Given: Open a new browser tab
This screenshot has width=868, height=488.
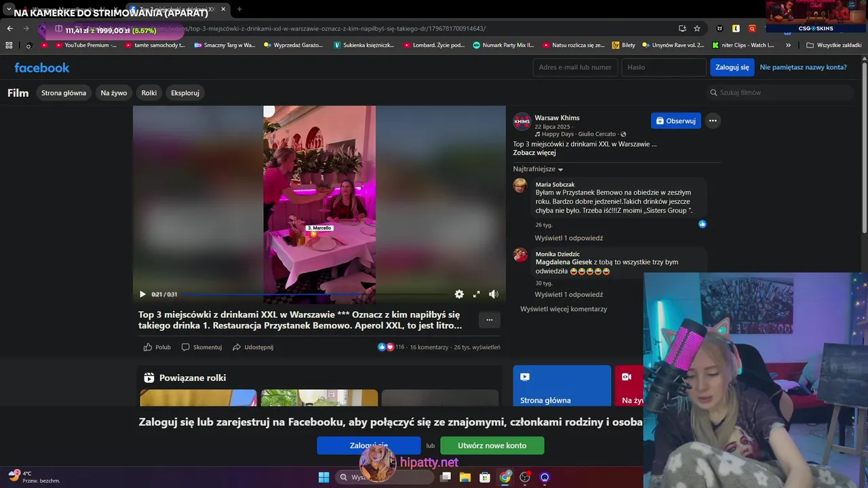Looking at the screenshot, I should tap(239, 9).
